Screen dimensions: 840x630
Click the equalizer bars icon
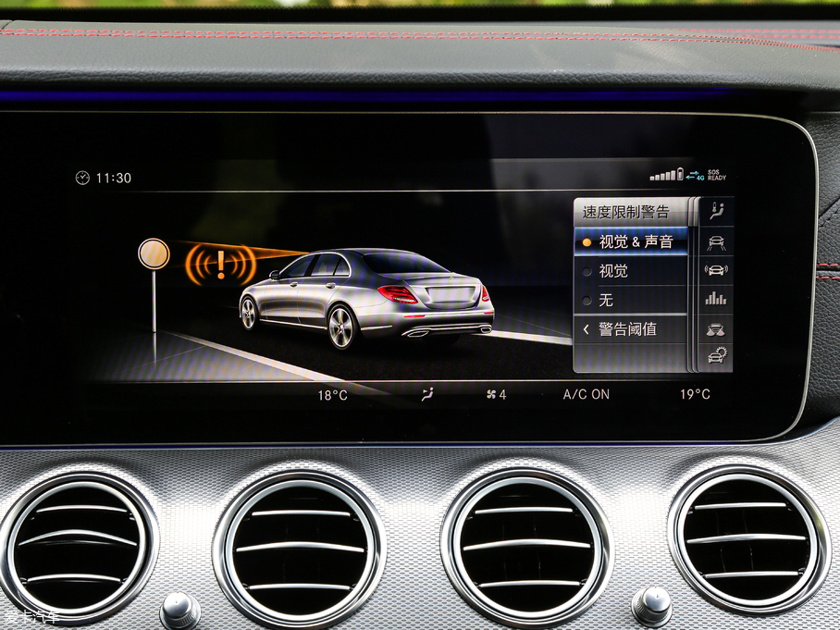pos(715,298)
